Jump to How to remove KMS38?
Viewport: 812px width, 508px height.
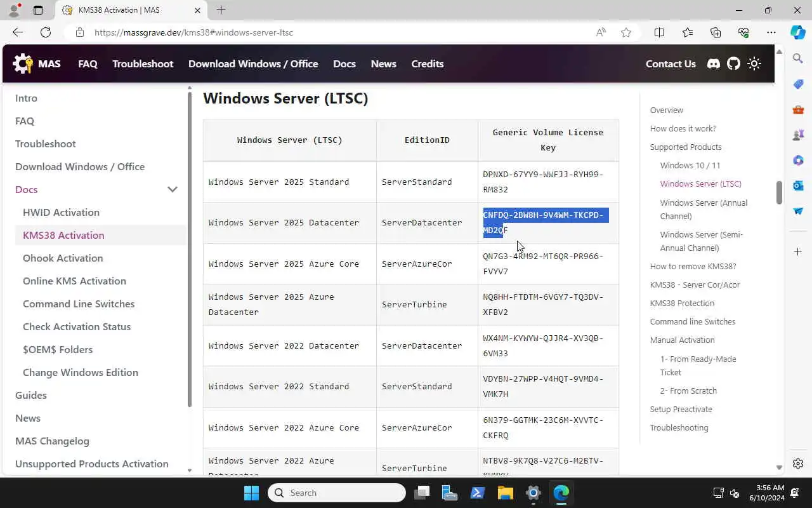[x=693, y=266]
